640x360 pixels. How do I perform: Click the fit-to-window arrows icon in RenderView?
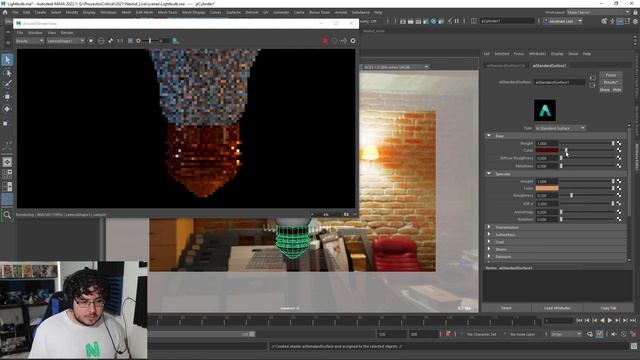pos(111,41)
